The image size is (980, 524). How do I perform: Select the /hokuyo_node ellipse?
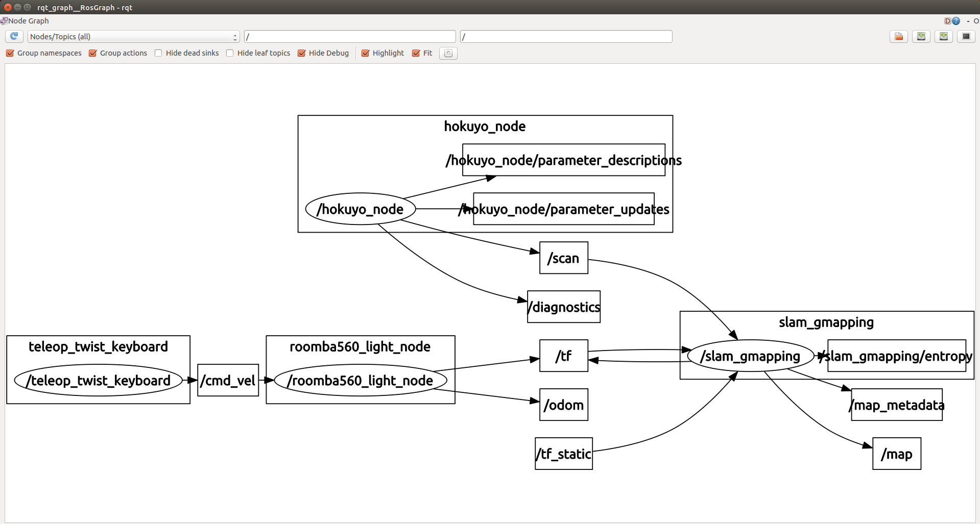tap(360, 209)
